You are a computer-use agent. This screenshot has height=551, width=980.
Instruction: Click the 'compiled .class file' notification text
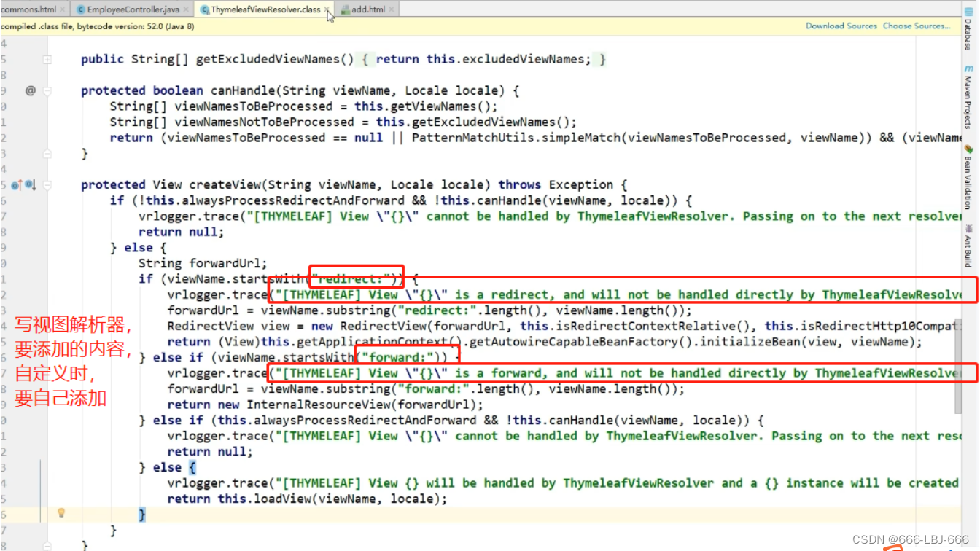click(98, 26)
